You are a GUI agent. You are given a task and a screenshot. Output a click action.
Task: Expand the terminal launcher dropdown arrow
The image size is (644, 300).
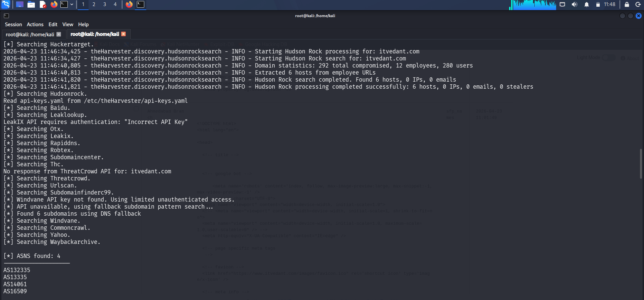click(x=72, y=4)
